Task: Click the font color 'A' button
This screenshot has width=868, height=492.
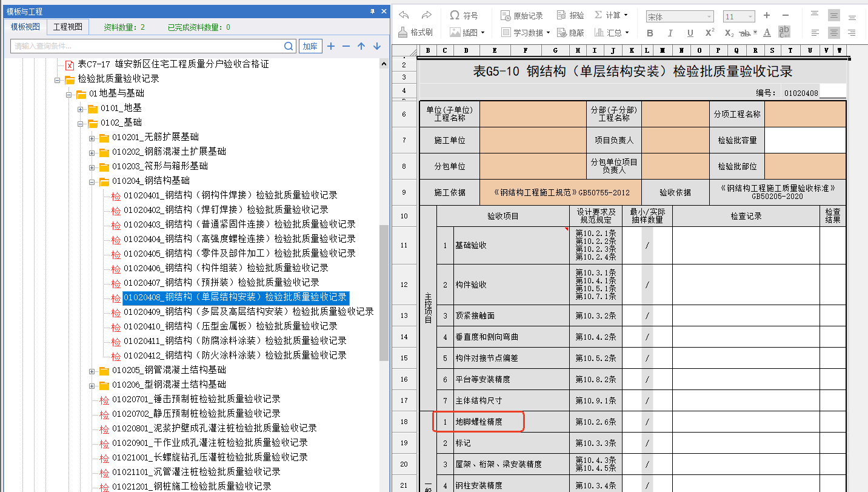Action: 767,33
